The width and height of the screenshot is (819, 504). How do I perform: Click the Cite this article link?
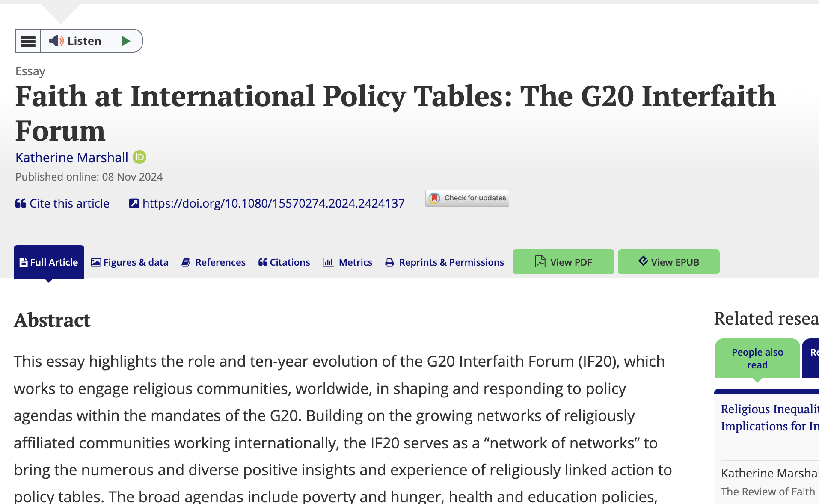62,203
